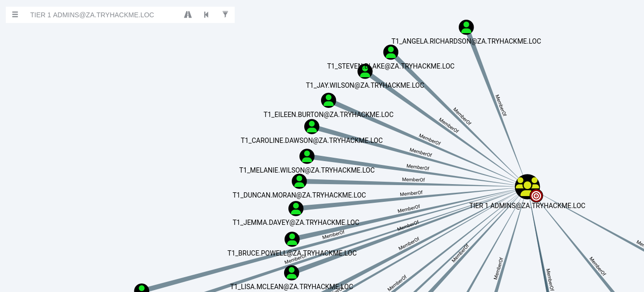Select the T1_STEVEN.BLAKE user node
The image size is (644, 292).
pyautogui.click(x=391, y=52)
